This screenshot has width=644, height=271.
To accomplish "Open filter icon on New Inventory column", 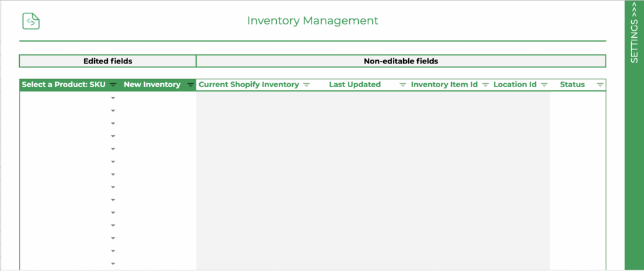I will (190, 85).
